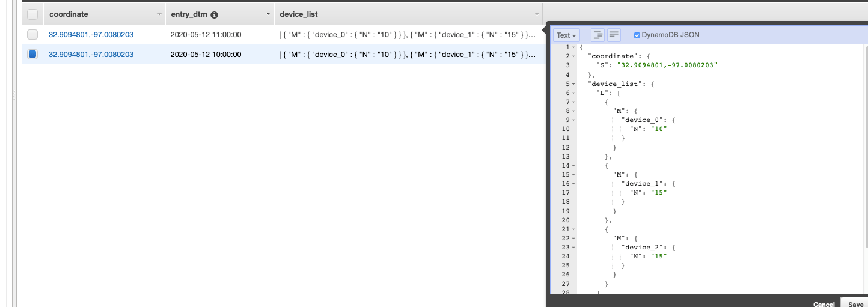Click the device_list cell in 10:00:00 row
The image size is (868, 307).
[408, 54]
